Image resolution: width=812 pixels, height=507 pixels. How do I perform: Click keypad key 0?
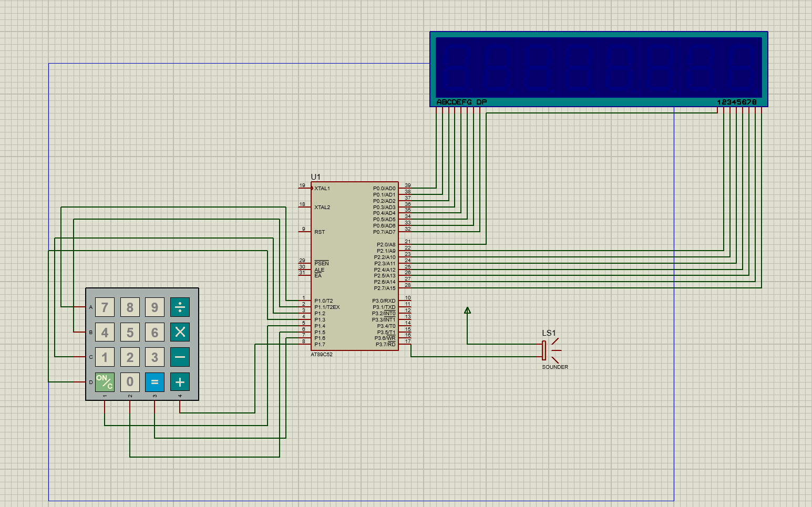point(130,382)
